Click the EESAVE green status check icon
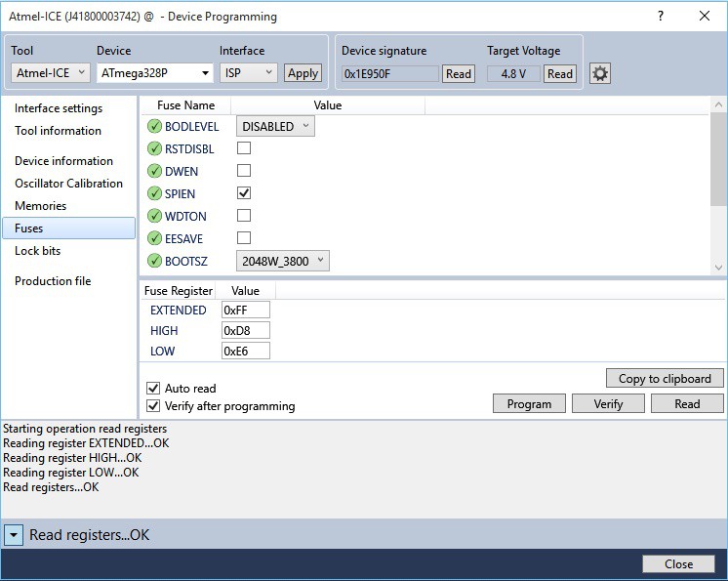The width and height of the screenshot is (728, 581). click(154, 238)
